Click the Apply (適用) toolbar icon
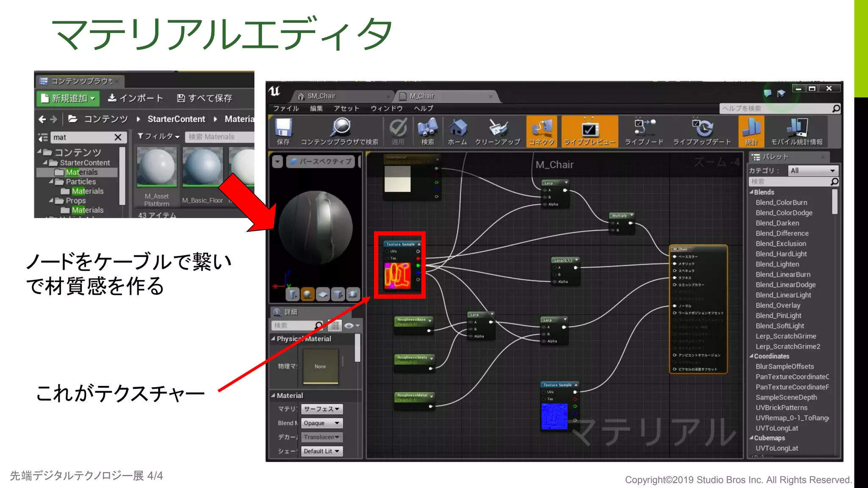 (x=398, y=131)
